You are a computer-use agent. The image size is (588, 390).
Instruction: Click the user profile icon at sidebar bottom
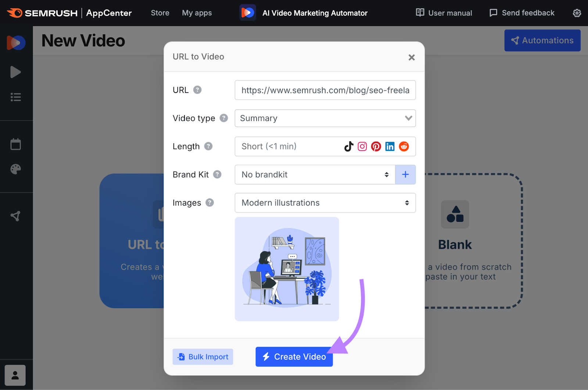15,375
